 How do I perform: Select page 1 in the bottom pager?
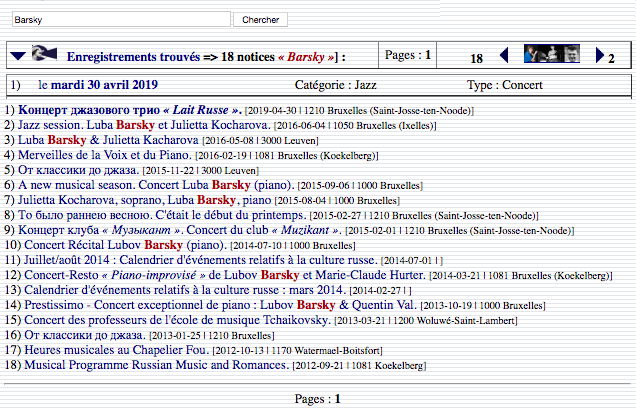337,399
